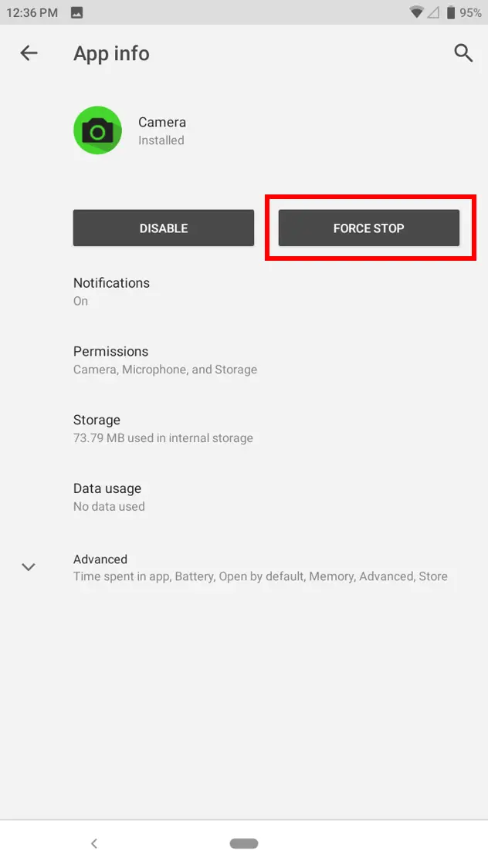The height and width of the screenshot is (868, 488).
Task: Open the Data usage entry
Action: pyautogui.click(x=107, y=497)
